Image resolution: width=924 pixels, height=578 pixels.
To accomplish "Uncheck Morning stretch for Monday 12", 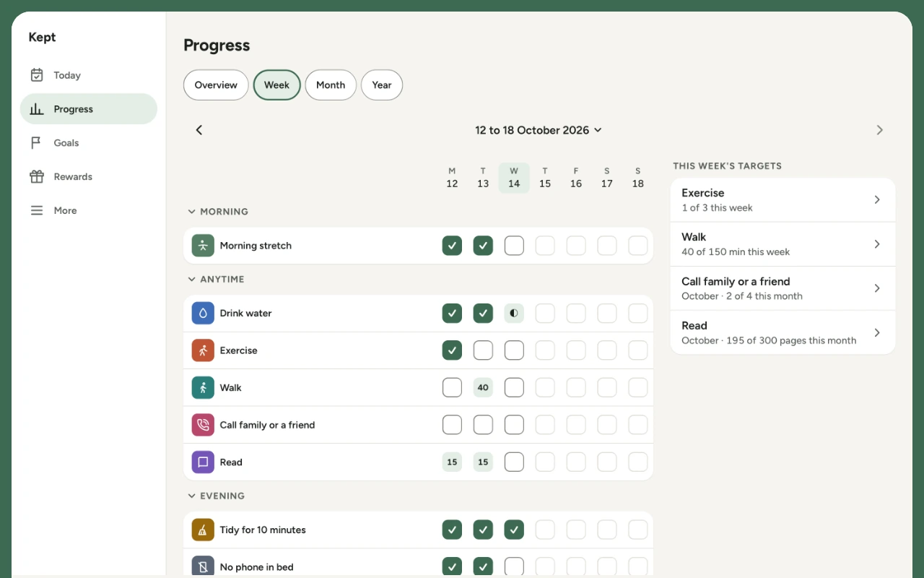I will 452,246.
